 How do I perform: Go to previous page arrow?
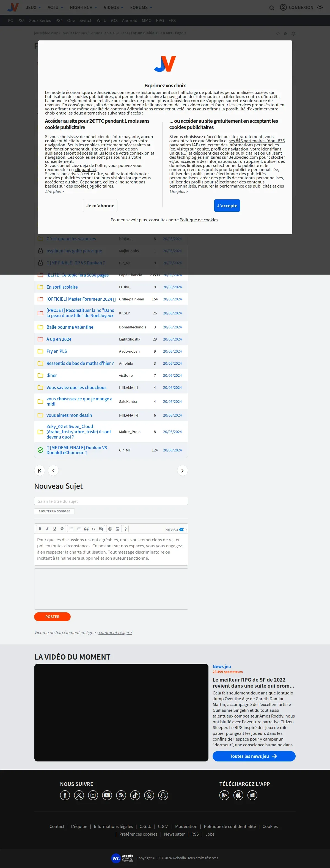(53, 470)
